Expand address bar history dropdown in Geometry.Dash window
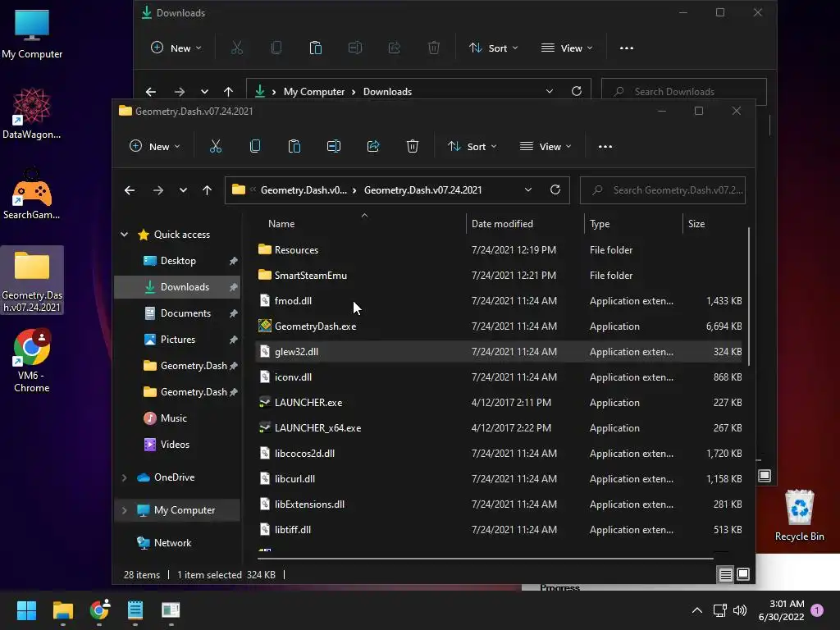840x630 pixels. click(528, 189)
